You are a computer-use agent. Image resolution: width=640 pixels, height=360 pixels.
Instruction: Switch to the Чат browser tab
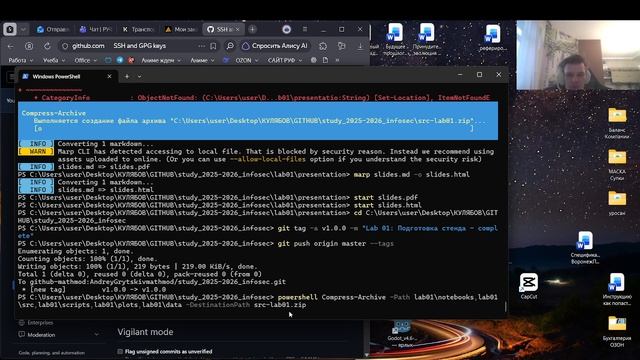point(96,29)
